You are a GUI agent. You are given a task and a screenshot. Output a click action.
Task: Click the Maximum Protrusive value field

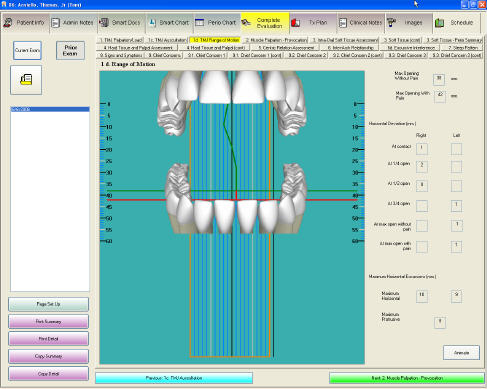(x=440, y=322)
